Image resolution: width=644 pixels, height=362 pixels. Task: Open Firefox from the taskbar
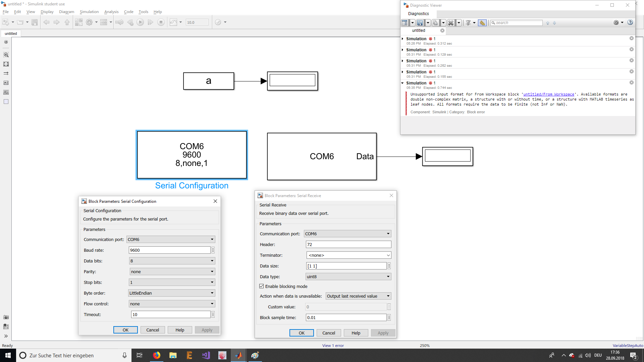[x=157, y=355]
